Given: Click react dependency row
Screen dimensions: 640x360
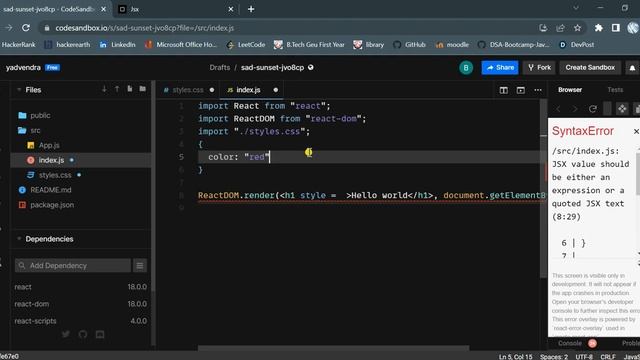Looking at the screenshot, I should [80, 287].
